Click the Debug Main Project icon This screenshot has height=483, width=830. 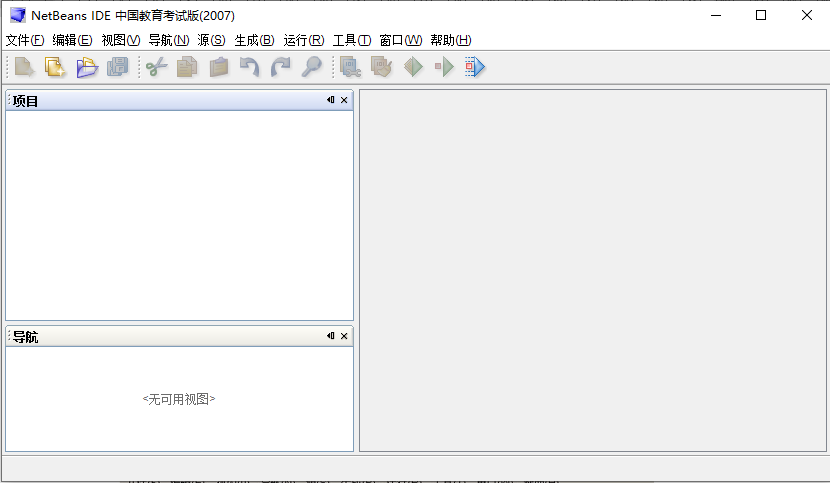(444, 67)
